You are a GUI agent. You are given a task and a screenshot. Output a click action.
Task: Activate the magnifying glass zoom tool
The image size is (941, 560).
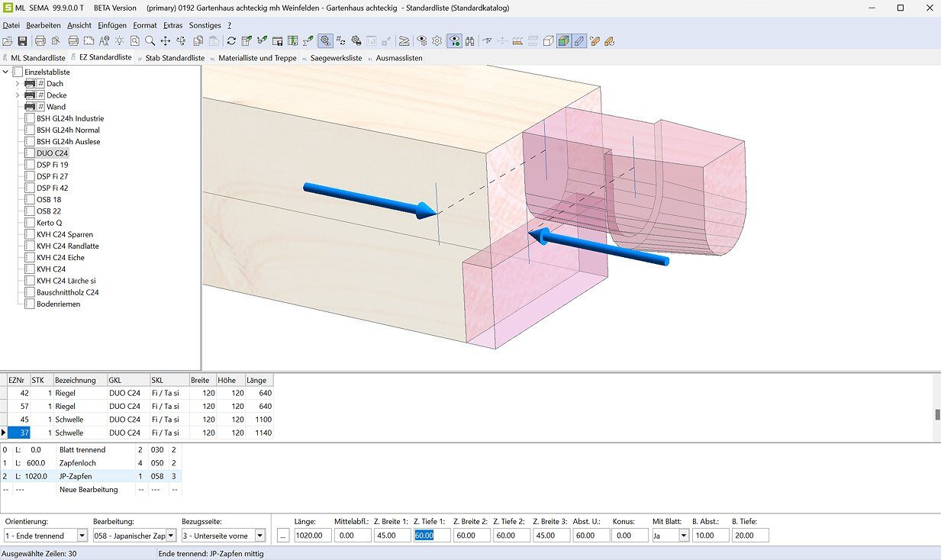pos(150,40)
